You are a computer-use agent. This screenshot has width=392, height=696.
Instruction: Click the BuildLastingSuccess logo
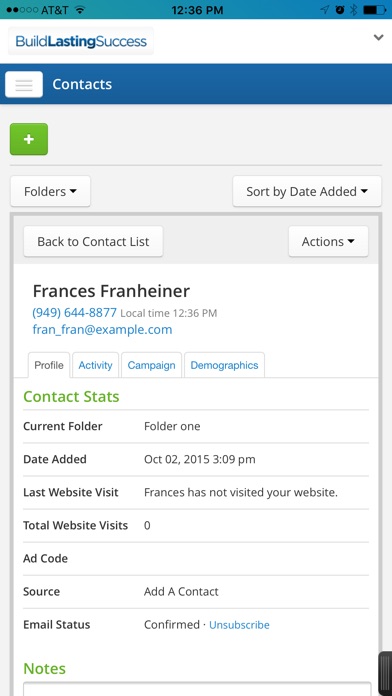pos(81,42)
